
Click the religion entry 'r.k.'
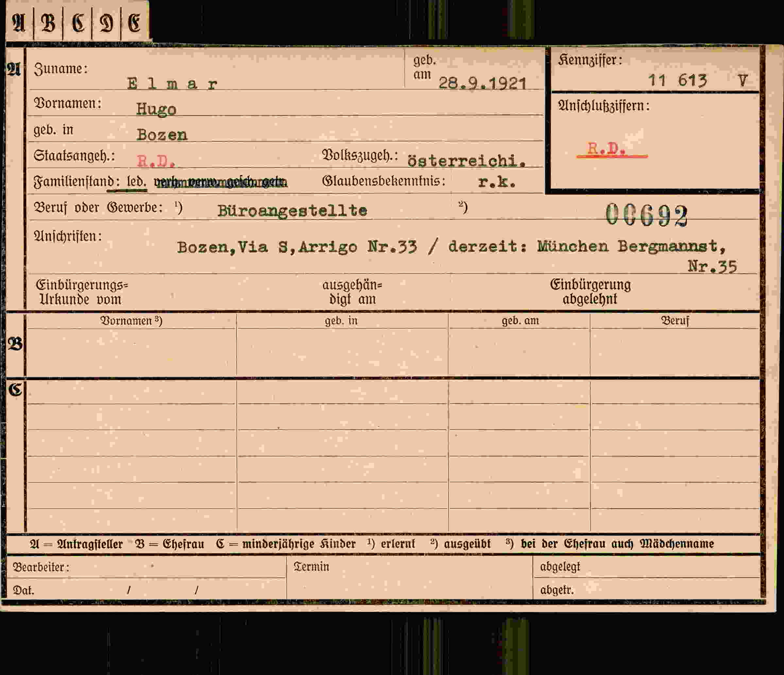(497, 182)
